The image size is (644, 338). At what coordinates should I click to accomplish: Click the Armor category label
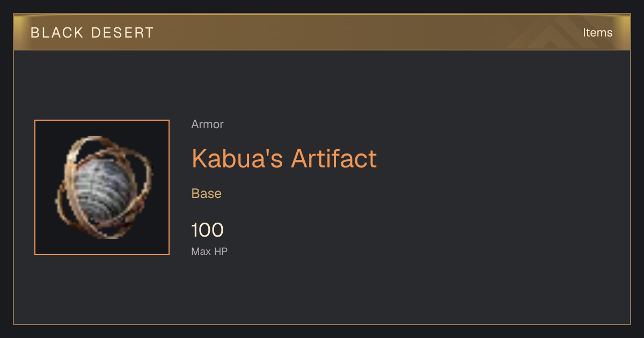pos(207,124)
